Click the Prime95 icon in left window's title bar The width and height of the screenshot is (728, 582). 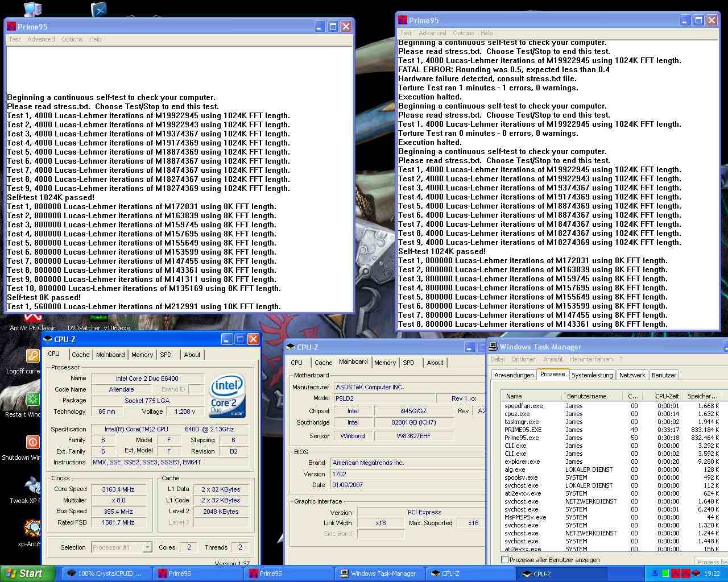coord(11,27)
